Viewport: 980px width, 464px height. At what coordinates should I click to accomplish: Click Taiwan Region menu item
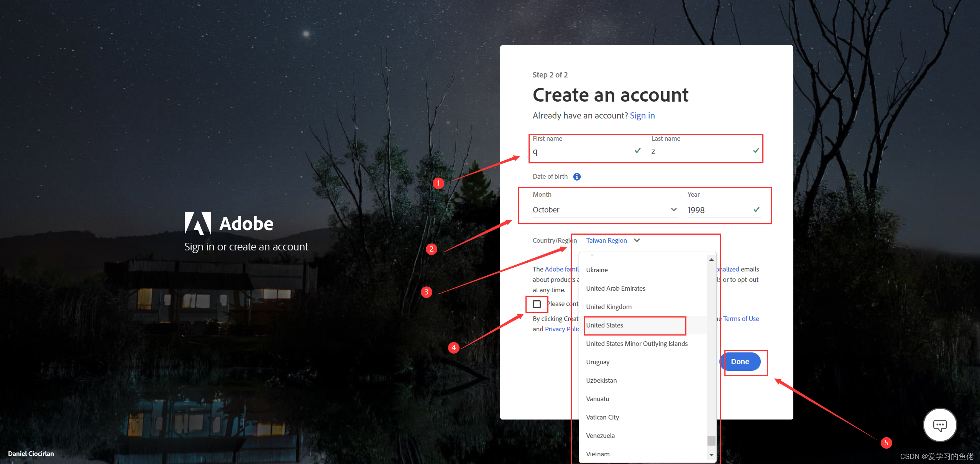pyautogui.click(x=612, y=240)
